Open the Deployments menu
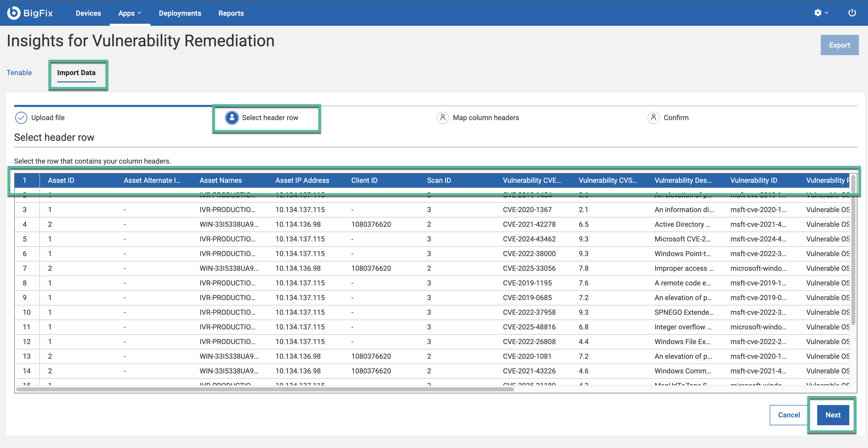This screenshot has width=868, height=448. coord(180,13)
